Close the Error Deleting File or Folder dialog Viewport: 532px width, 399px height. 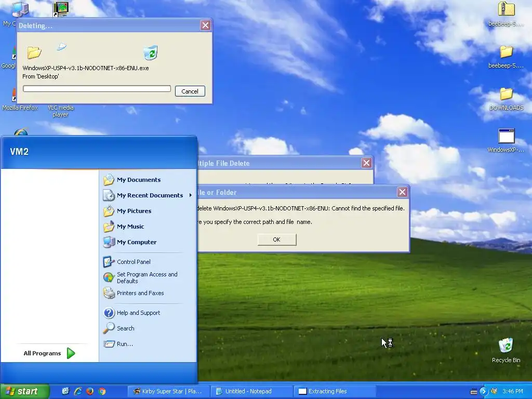[402, 192]
